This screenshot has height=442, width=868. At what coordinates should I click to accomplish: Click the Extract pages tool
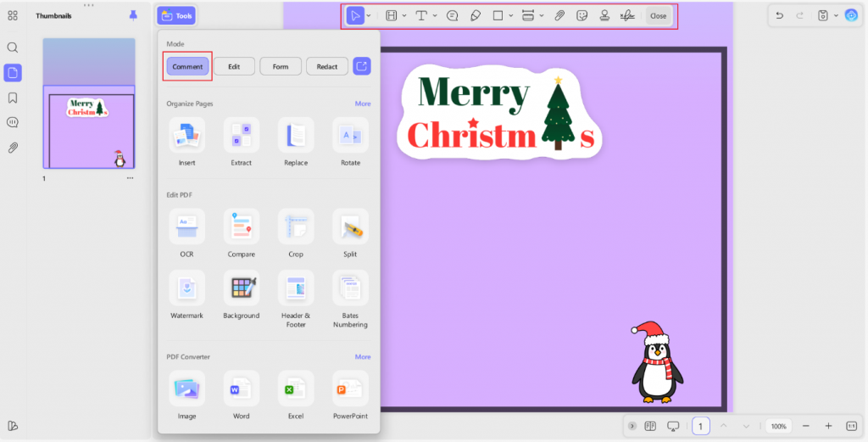click(242, 142)
